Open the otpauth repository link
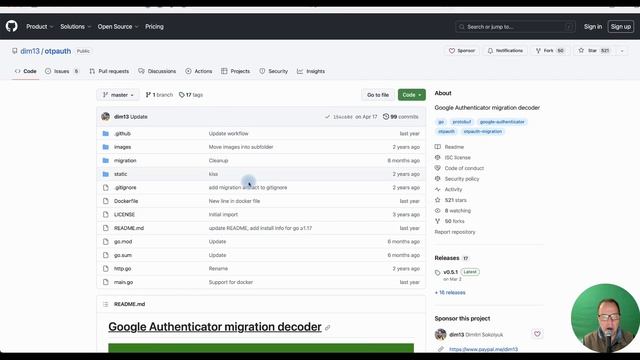Screen dimensions: 640x360 tap(58, 51)
